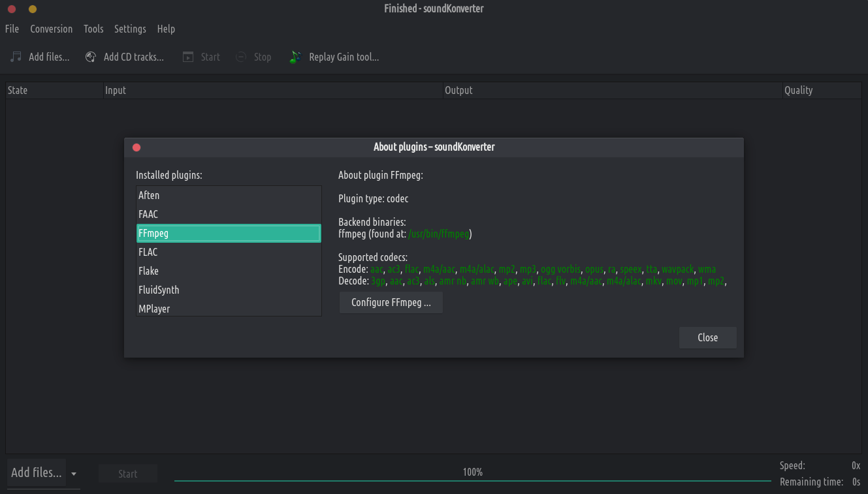
Task: Select the MPlayer plugin
Action: (229, 308)
